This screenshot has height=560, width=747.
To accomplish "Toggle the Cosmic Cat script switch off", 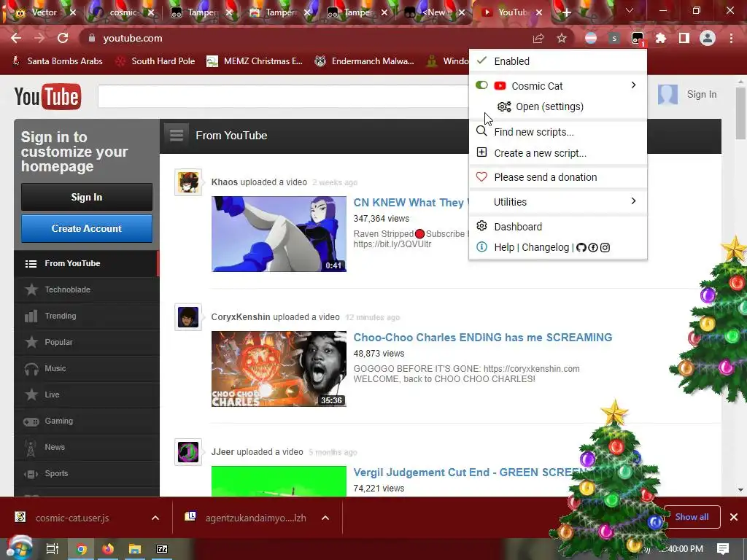I will (481, 85).
